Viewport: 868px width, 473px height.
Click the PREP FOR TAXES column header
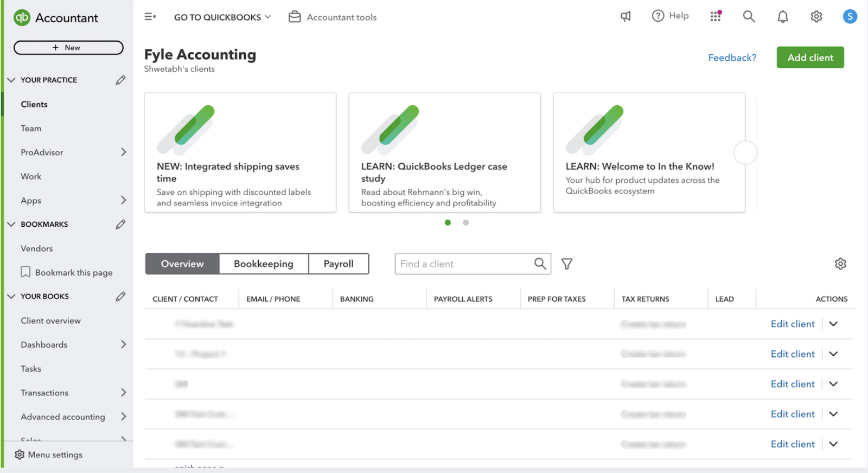click(557, 299)
